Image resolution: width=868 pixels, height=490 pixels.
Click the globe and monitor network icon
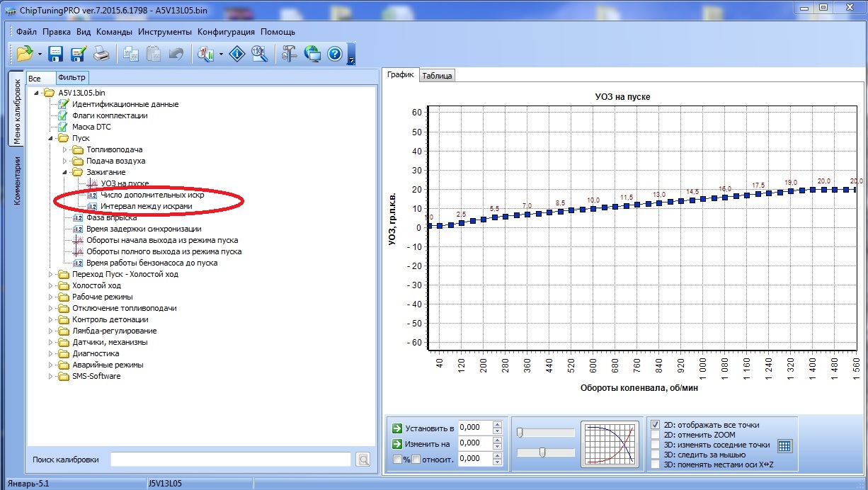click(x=312, y=53)
